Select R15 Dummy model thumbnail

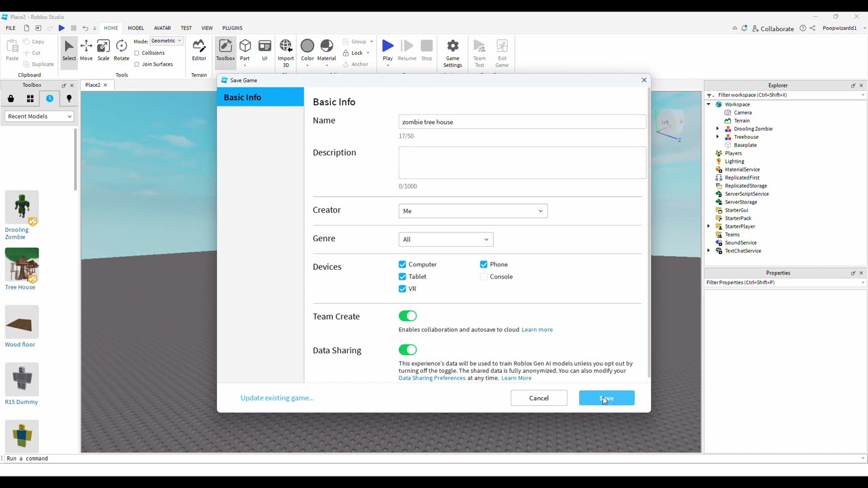[22, 380]
